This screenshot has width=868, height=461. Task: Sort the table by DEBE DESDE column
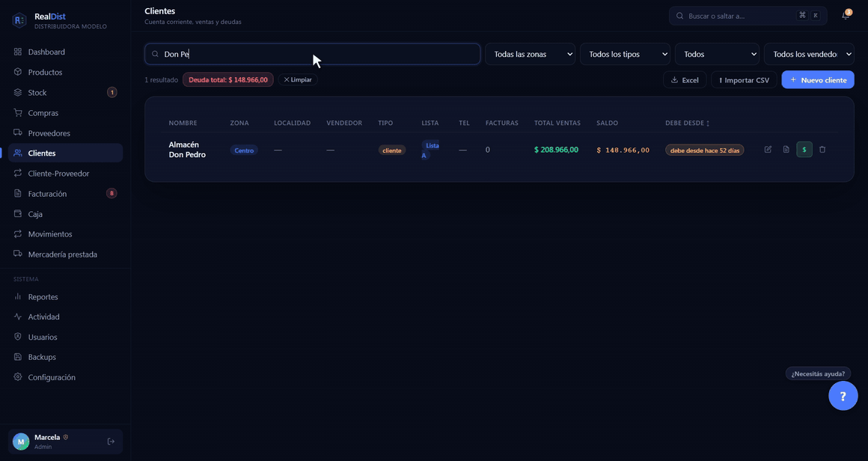pos(688,123)
